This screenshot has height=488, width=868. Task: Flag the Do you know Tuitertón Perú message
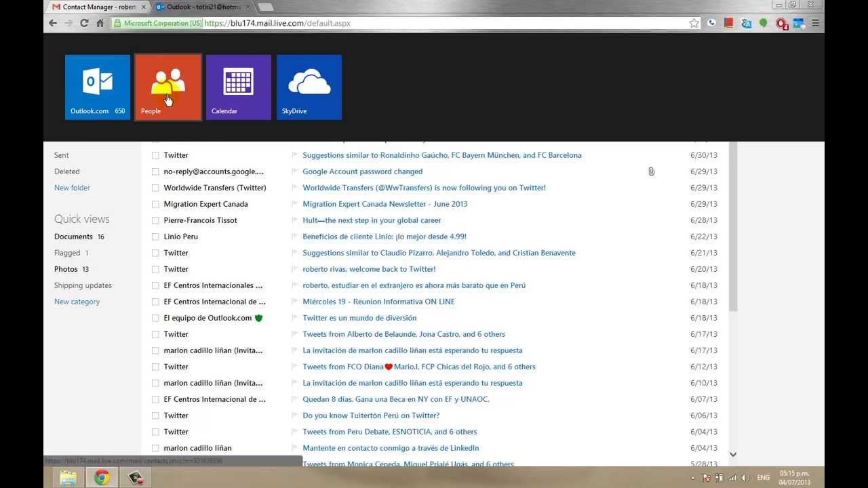coord(294,415)
